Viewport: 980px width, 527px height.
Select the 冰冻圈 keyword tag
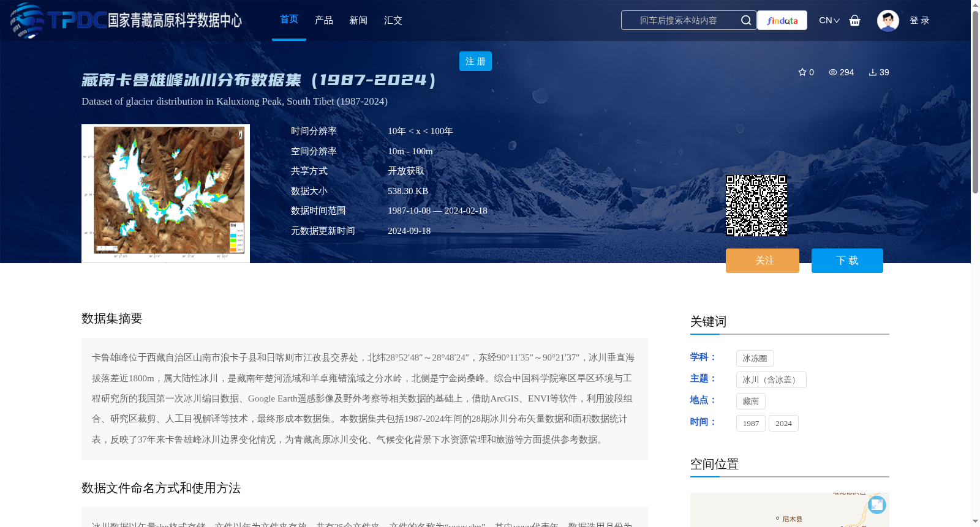click(x=755, y=358)
